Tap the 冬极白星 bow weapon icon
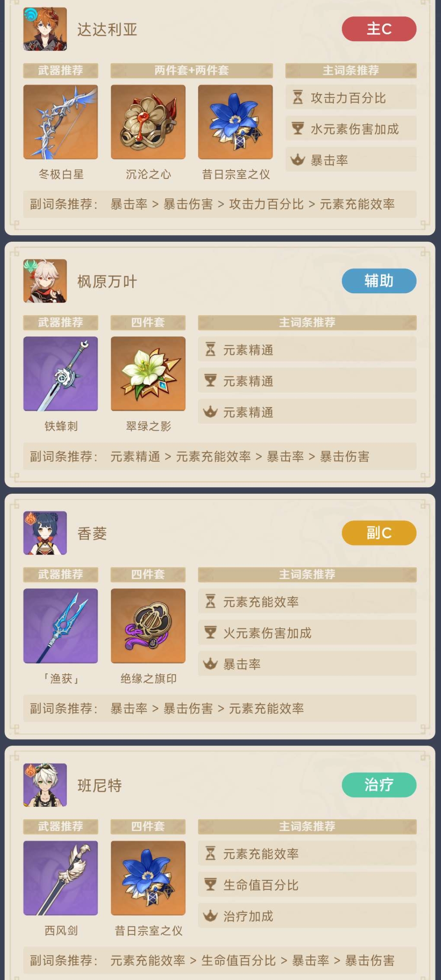The height and width of the screenshot is (980, 441). click(60, 122)
